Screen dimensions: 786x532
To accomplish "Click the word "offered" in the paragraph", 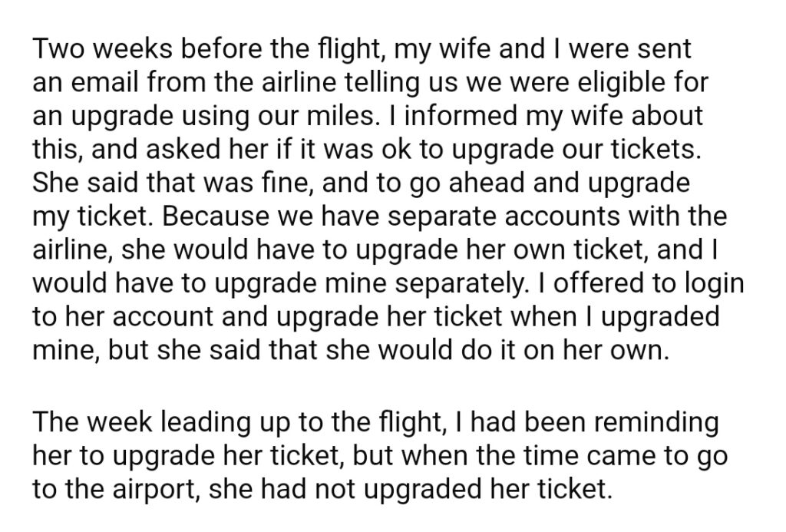I will (x=597, y=283).
